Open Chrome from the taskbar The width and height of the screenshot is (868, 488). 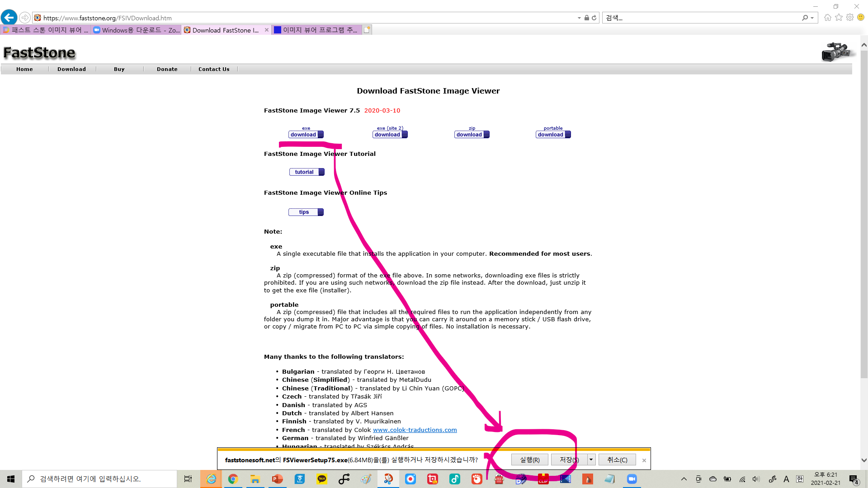tap(233, 479)
